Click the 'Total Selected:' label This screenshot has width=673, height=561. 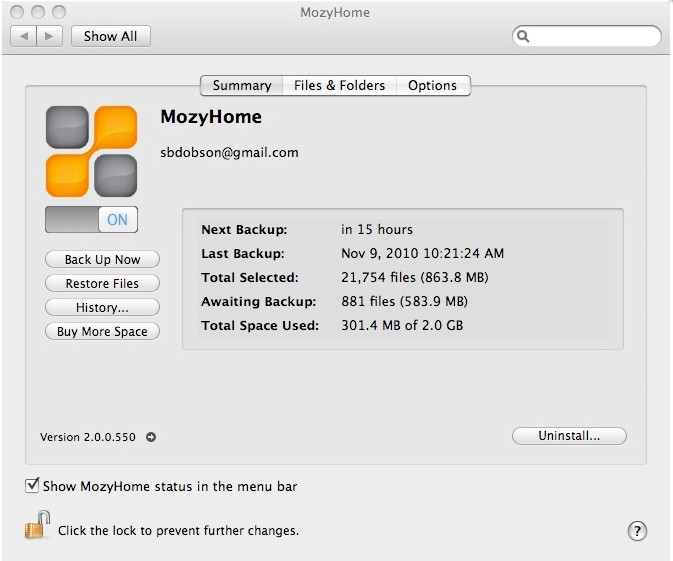pos(249,277)
